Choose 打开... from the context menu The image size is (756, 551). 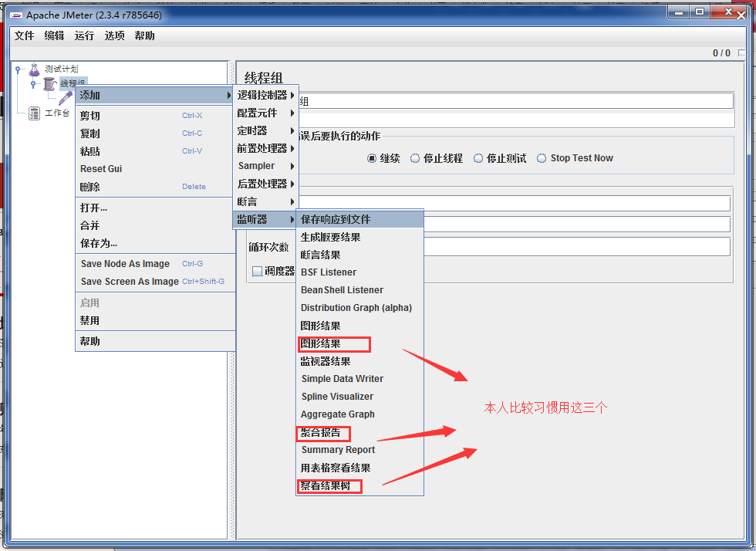[155, 208]
